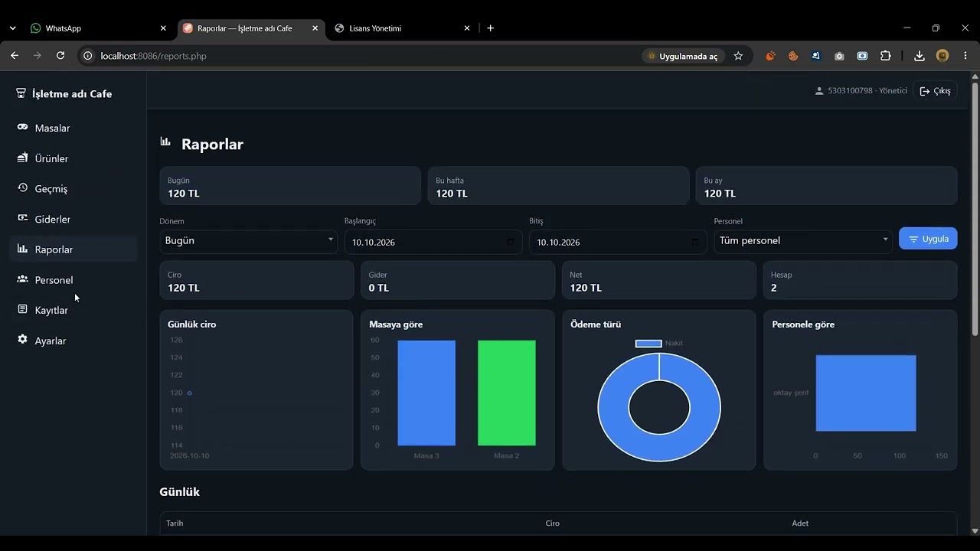
Task: Click the Personel people icon
Action: point(22,279)
